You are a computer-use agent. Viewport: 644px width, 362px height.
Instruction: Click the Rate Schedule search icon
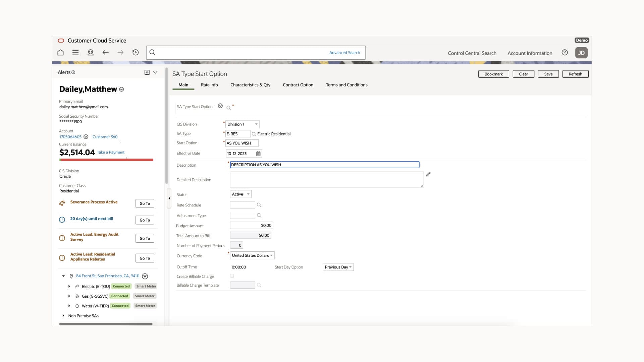pyautogui.click(x=259, y=205)
